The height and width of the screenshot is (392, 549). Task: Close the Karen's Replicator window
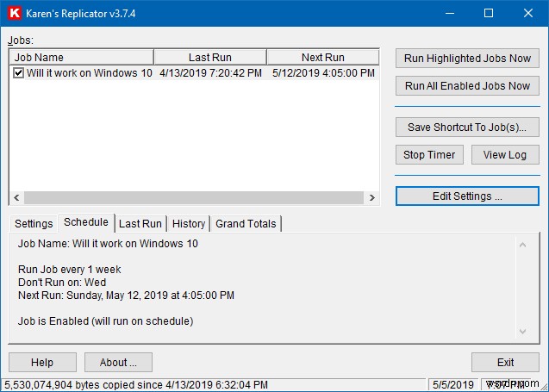coord(528,13)
